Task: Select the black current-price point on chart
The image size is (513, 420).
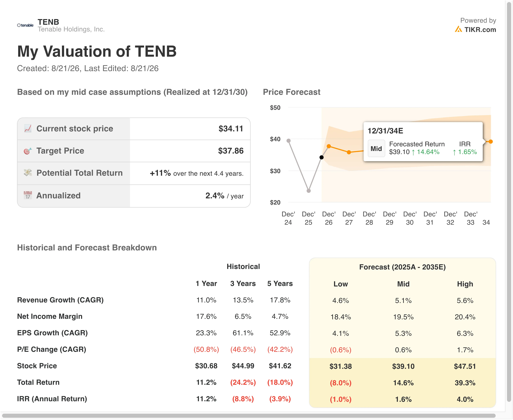Action: [321, 157]
